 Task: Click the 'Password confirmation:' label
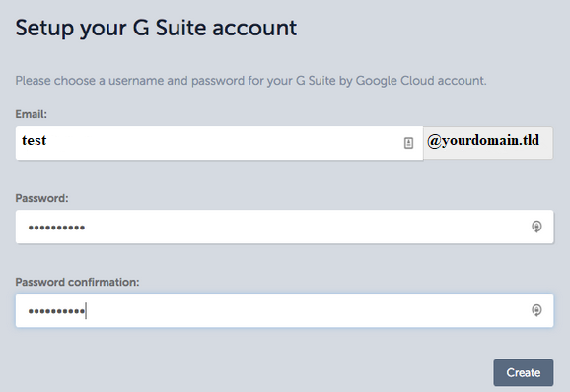coord(77,282)
